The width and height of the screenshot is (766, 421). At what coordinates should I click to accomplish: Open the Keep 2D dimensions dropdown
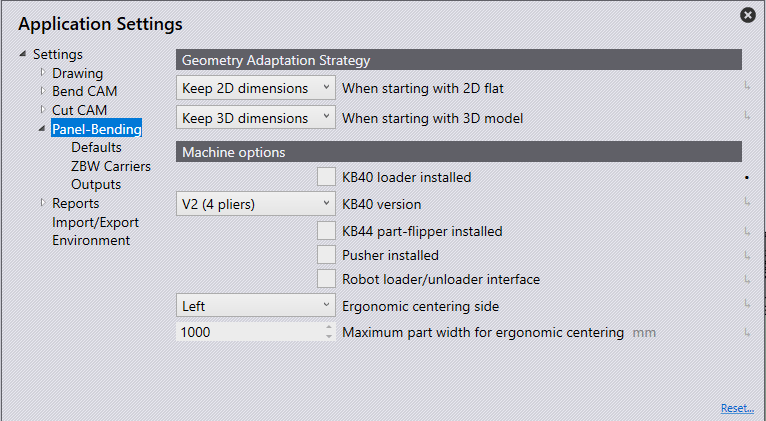256,88
